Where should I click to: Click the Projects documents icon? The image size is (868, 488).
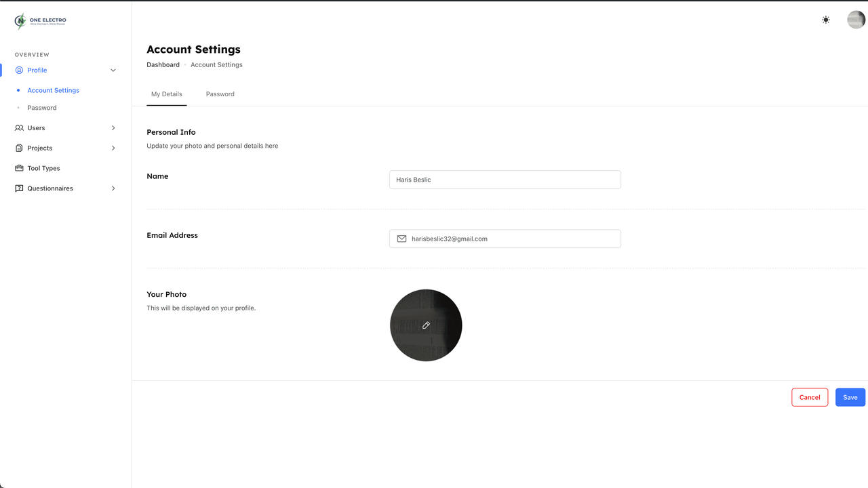19,148
